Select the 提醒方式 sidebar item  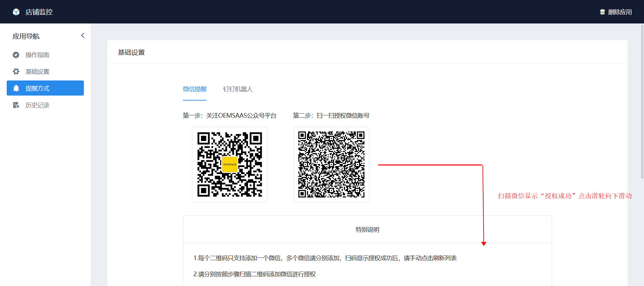point(45,88)
